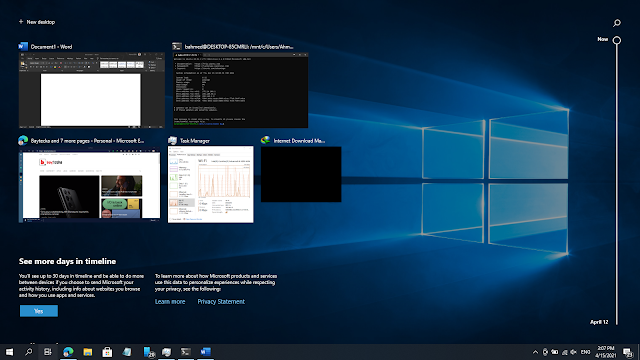Open the Learn more link
Viewport: 640px width, 360px height.
coord(170,302)
